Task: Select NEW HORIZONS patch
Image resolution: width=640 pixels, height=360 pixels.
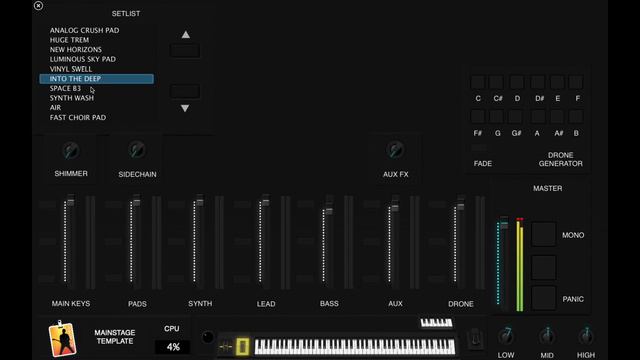Action: point(96,49)
